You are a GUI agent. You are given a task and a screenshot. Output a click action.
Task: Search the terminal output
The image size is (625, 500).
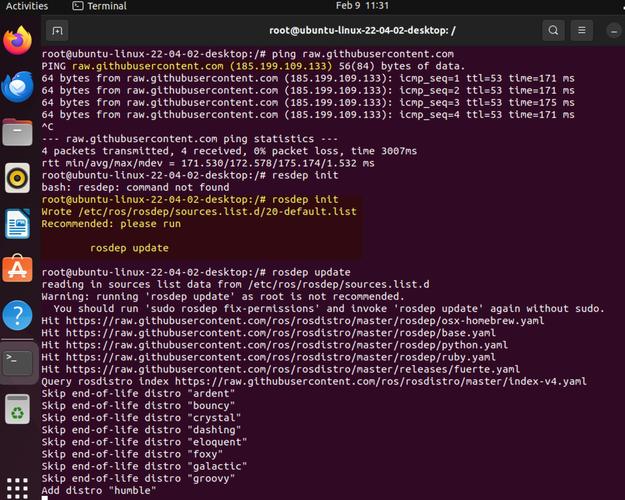point(553,31)
